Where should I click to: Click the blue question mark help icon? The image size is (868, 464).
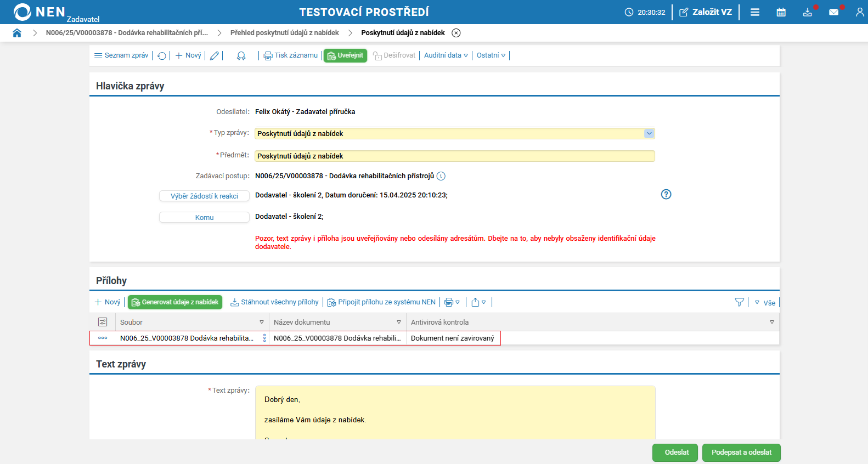point(666,194)
